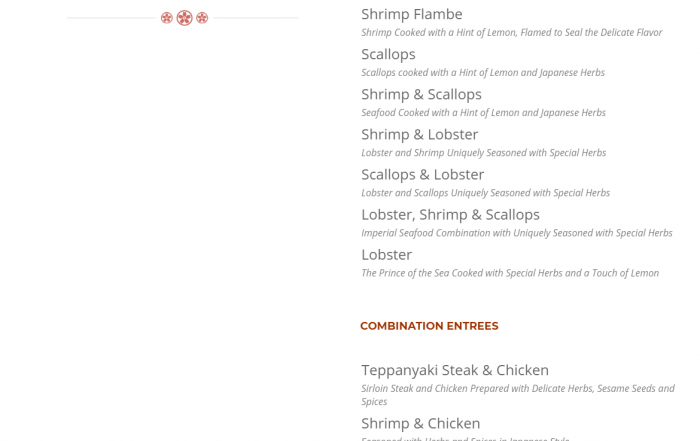Click the Scallops entree heading
Viewport: 700px width, 441px height.
tap(388, 54)
